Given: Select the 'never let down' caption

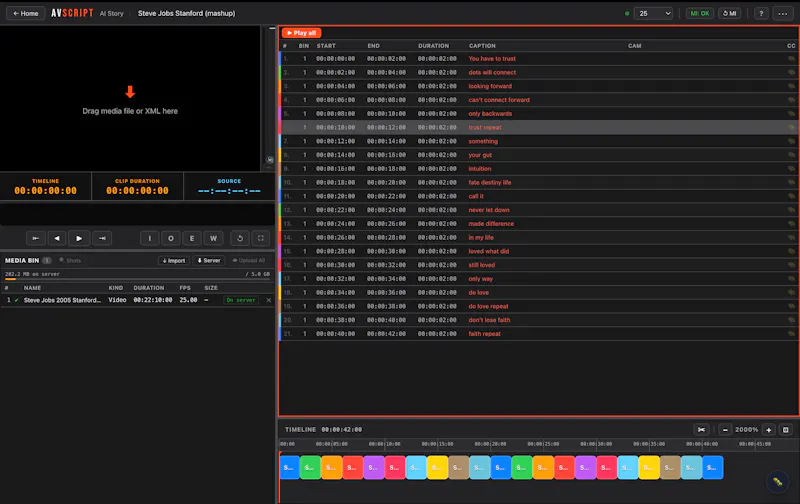Looking at the screenshot, I should point(489,210).
